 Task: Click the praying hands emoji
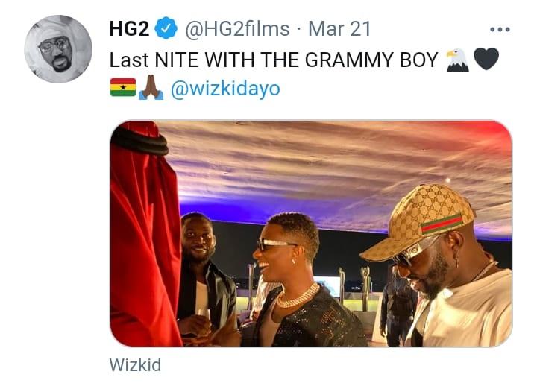151,89
